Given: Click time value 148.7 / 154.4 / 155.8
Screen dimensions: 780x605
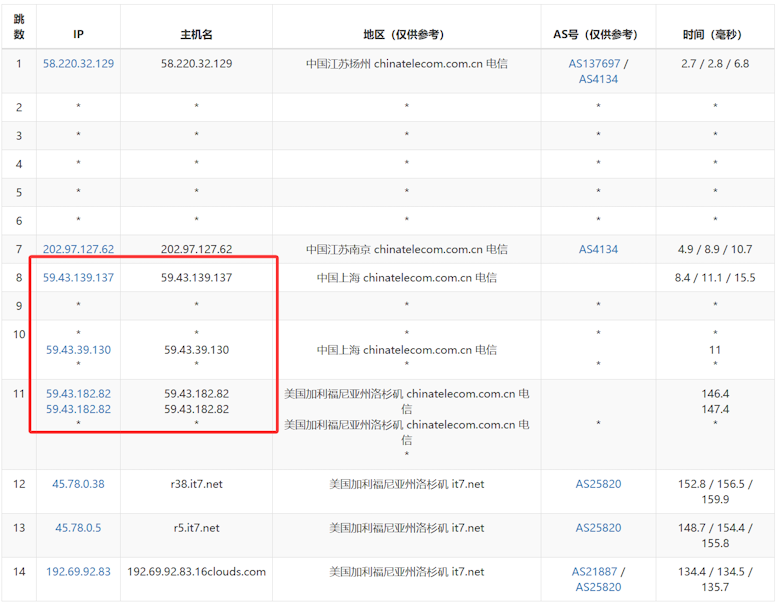Looking at the screenshot, I should click(x=715, y=535).
